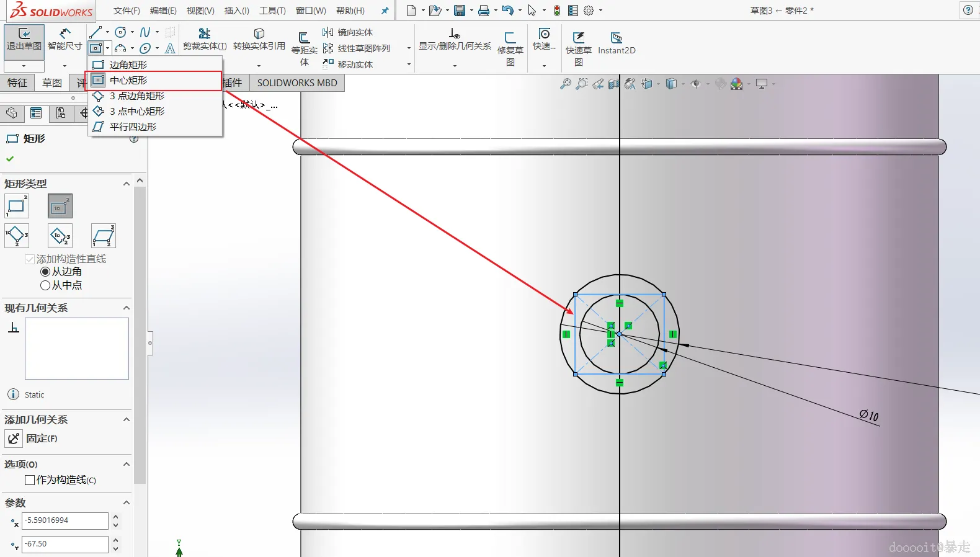Open the 编辑(E) menu
This screenshot has height=557, width=980.
click(163, 11)
